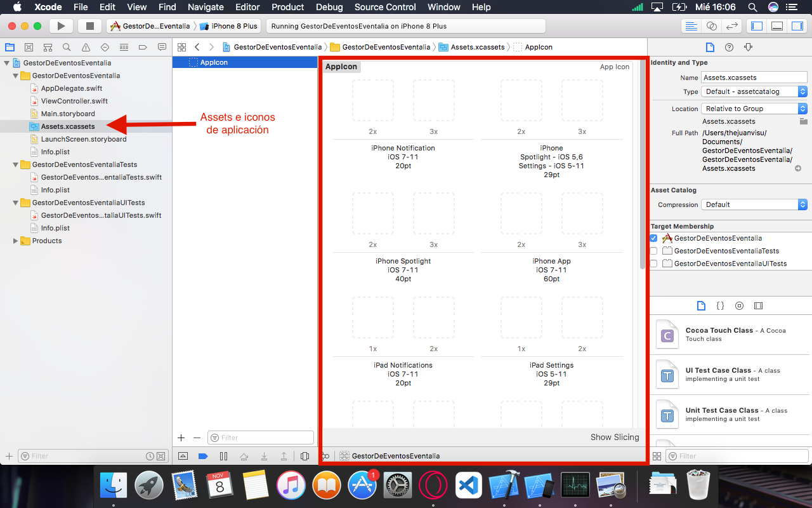Open Finder from the Dock
The width and height of the screenshot is (812, 508).
point(114,486)
